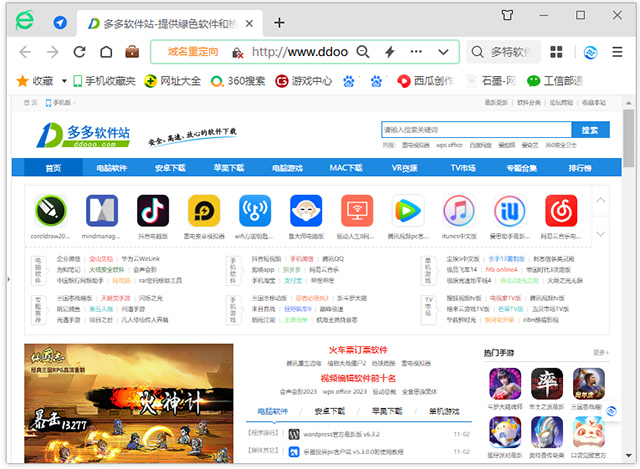Select 排行榜 navigation tab
Screen dimensions: 640x469
[x=580, y=168]
